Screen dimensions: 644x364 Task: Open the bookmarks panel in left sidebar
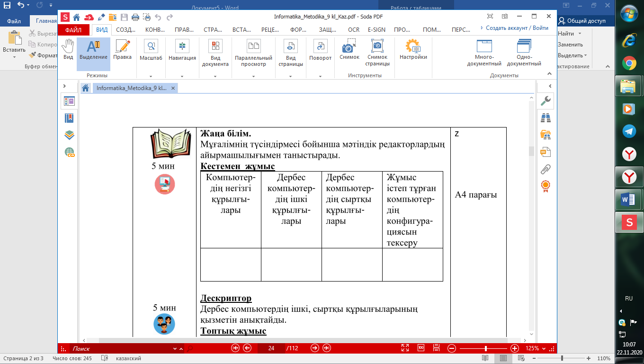70,118
